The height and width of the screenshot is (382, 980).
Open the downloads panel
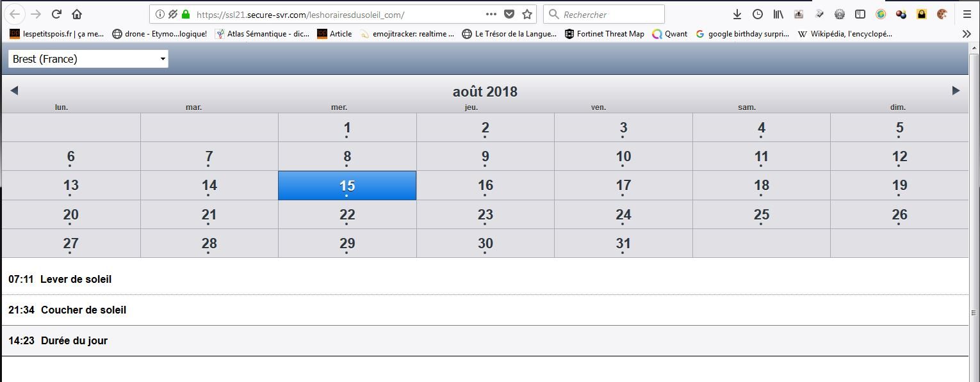click(737, 14)
